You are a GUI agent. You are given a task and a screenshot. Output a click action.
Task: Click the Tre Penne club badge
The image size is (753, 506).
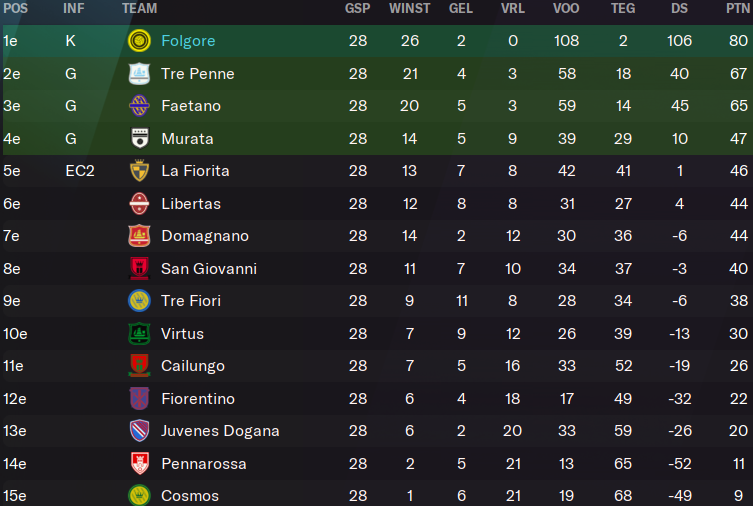tap(139, 74)
